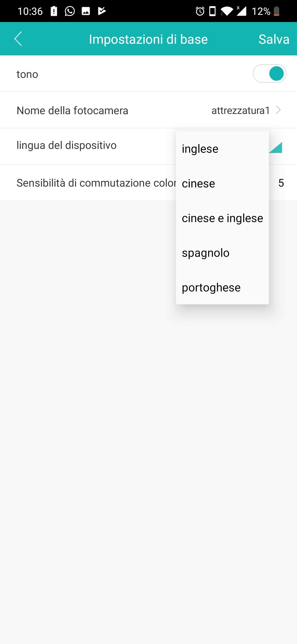Choose cinese in the language list
This screenshot has height=644, width=297.
[x=199, y=184]
